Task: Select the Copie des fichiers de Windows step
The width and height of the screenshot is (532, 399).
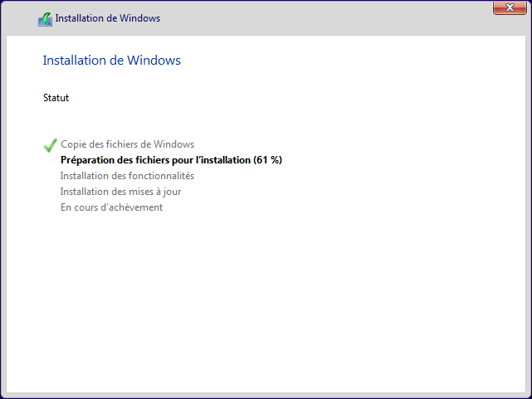Action: click(127, 144)
